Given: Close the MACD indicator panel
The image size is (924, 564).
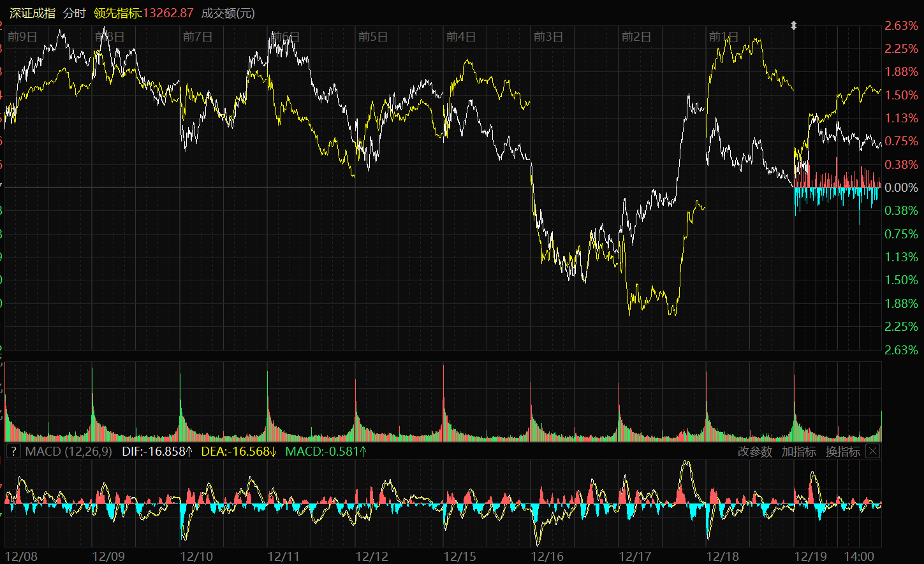Looking at the screenshot, I should point(873,452).
